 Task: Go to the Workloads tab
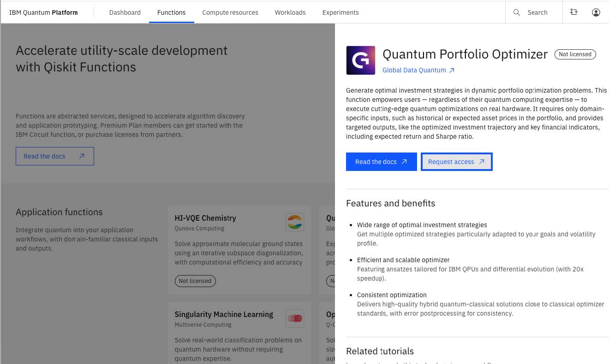[x=290, y=12]
